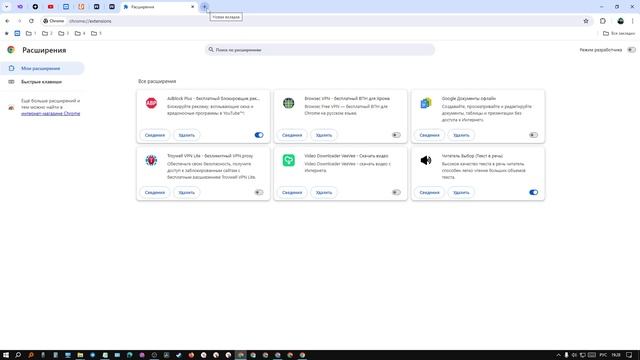Open Windows Start menu

click(x=6, y=355)
